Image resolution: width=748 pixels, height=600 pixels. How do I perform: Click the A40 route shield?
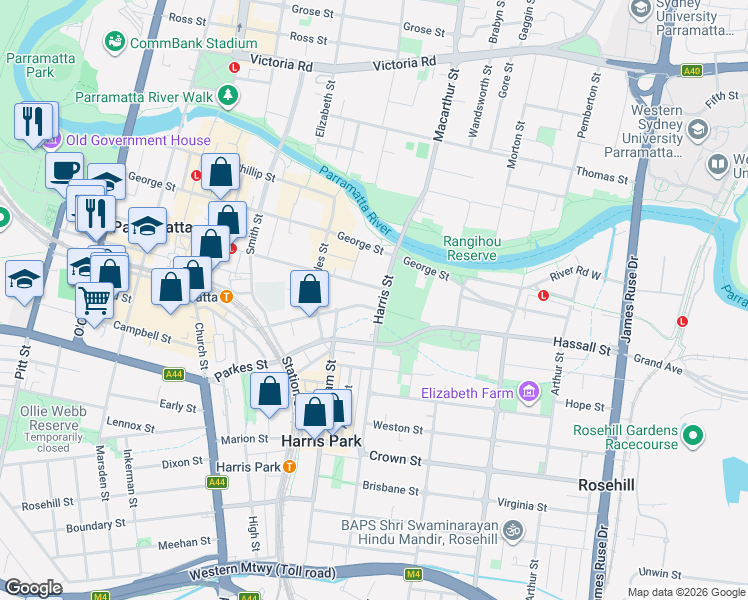click(692, 71)
